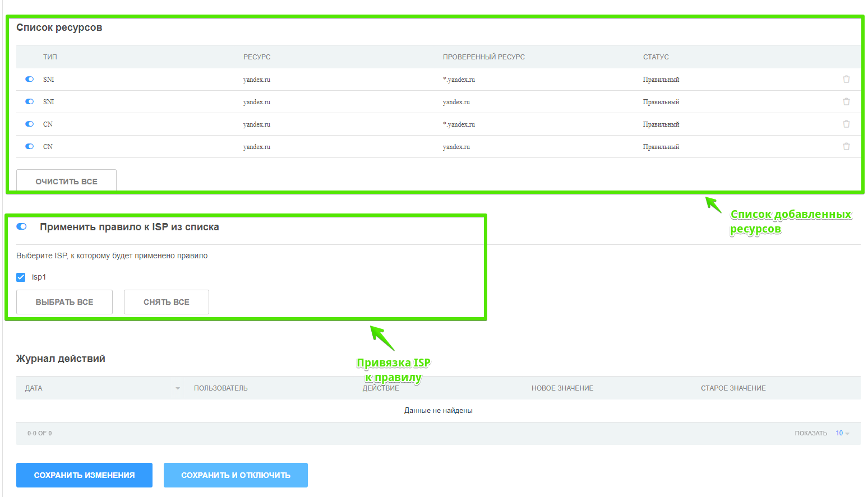Disable the second SNI resource switch
868x497 pixels.
click(x=30, y=102)
